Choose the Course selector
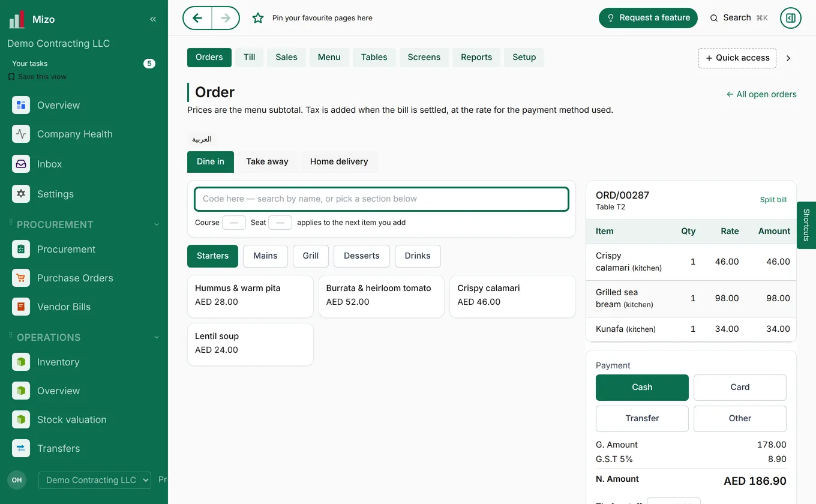816x504 pixels. (234, 223)
